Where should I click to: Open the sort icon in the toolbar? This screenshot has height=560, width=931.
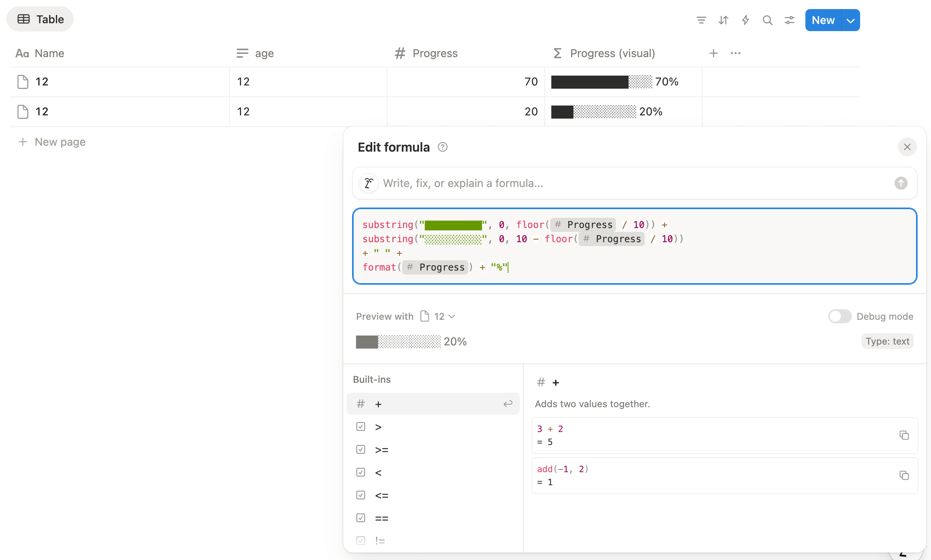point(723,20)
